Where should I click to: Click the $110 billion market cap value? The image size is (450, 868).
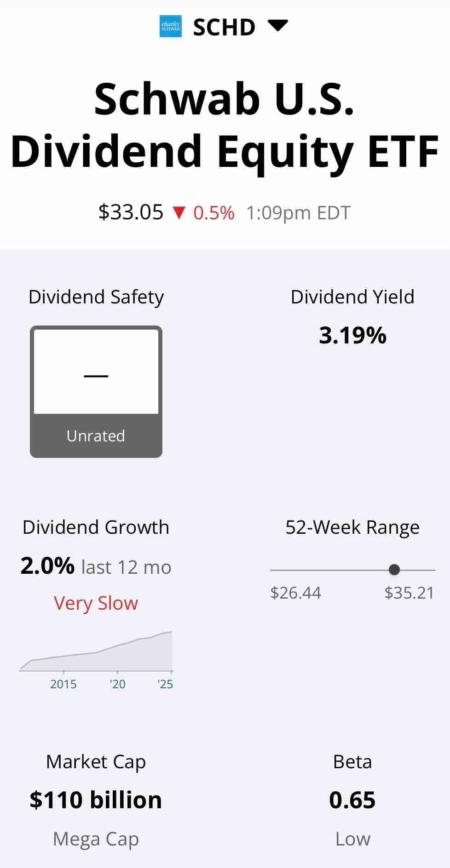(96, 800)
